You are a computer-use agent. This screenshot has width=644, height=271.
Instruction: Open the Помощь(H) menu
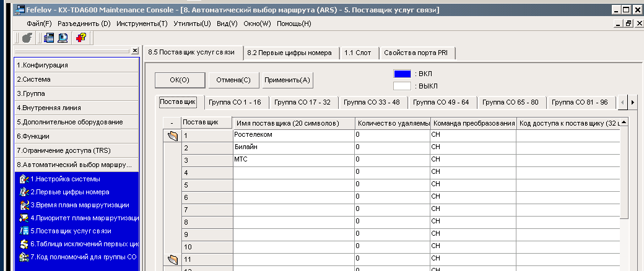[x=294, y=24]
